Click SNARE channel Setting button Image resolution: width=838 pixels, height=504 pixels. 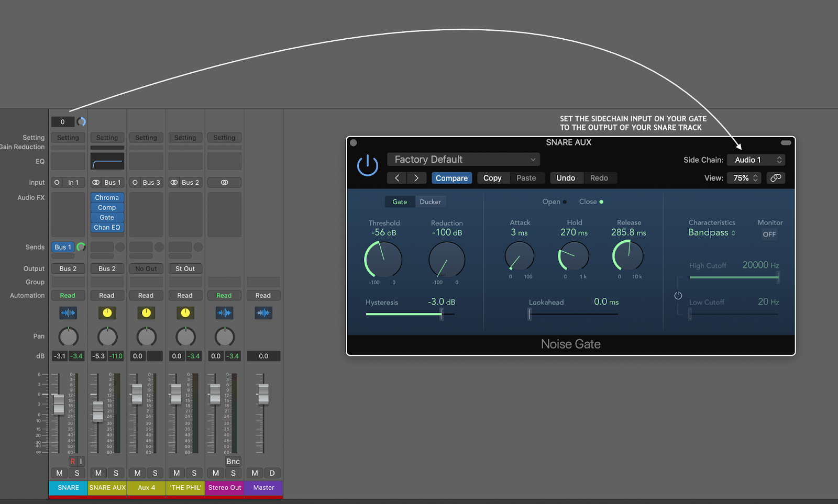(68, 138)
